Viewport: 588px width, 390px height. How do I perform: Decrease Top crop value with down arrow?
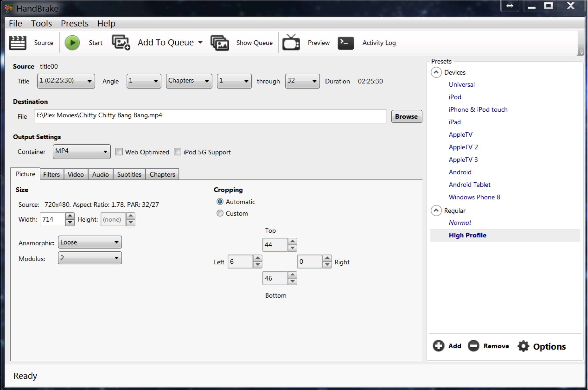point(292,248)
